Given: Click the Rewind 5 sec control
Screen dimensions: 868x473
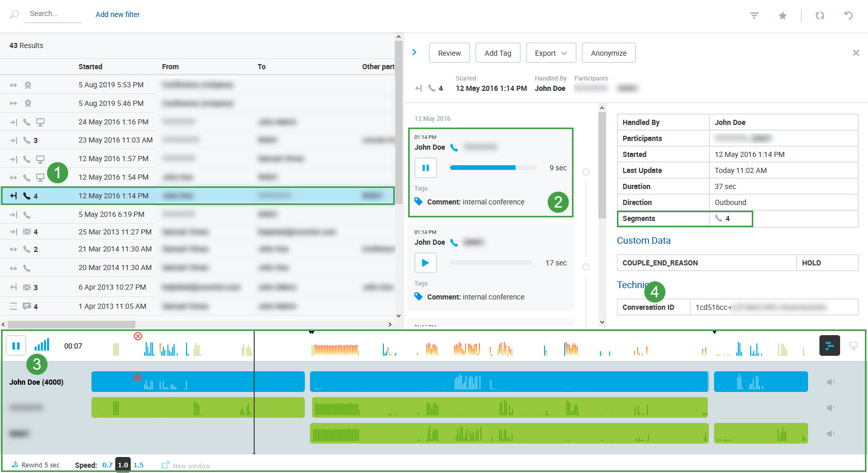Looking at the screenshot, I should pyautogui.click(x=36, y=465).
